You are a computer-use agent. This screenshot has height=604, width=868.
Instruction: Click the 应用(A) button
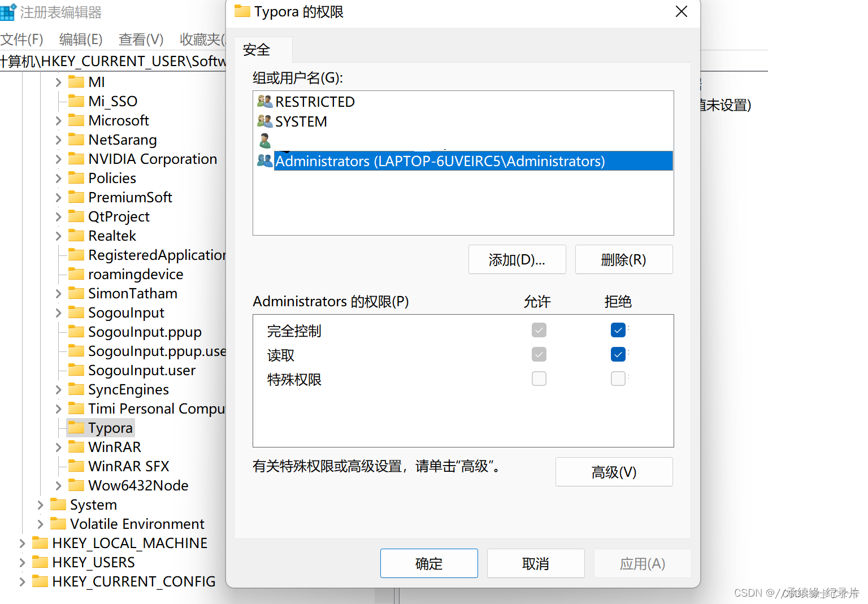643,563
